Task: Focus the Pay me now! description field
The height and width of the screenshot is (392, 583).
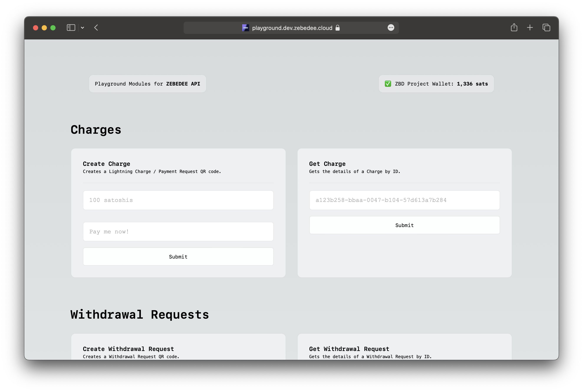Action: [178, 232]
